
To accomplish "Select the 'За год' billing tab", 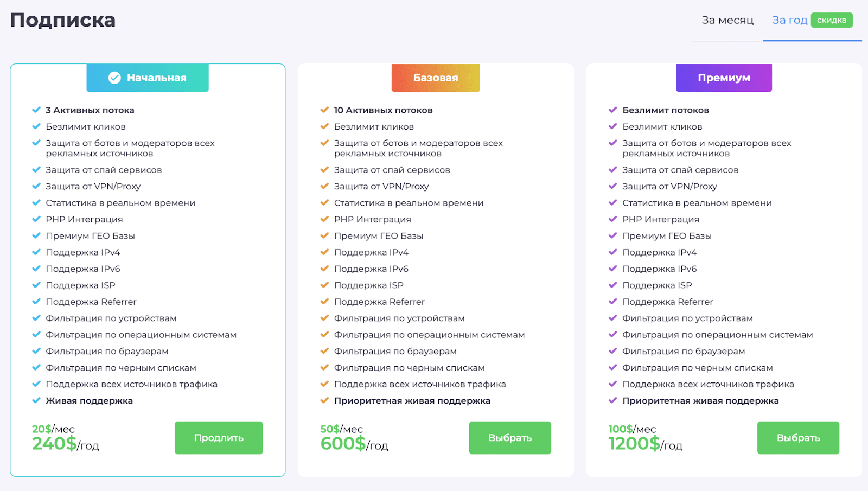I will pos(790,21).
